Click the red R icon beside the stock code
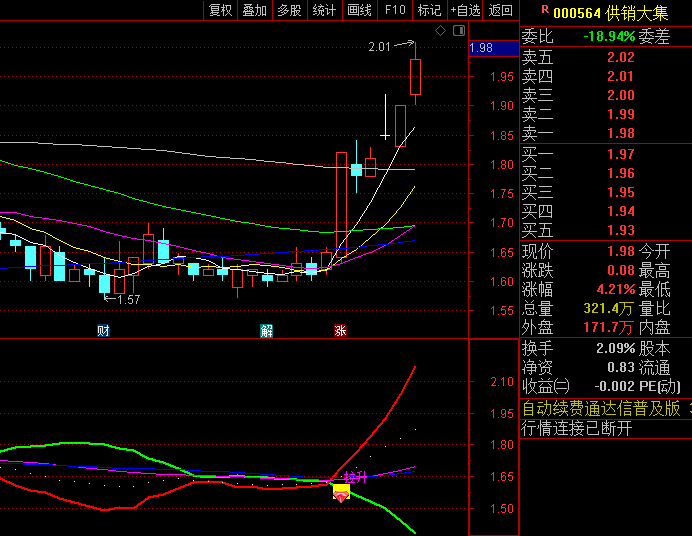 coord(544,9)
